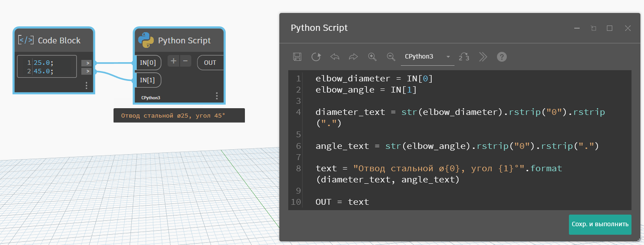Click the Сохр. и выполнить button
This screenshot has width=644, height=245.
(x=600, y=224)
